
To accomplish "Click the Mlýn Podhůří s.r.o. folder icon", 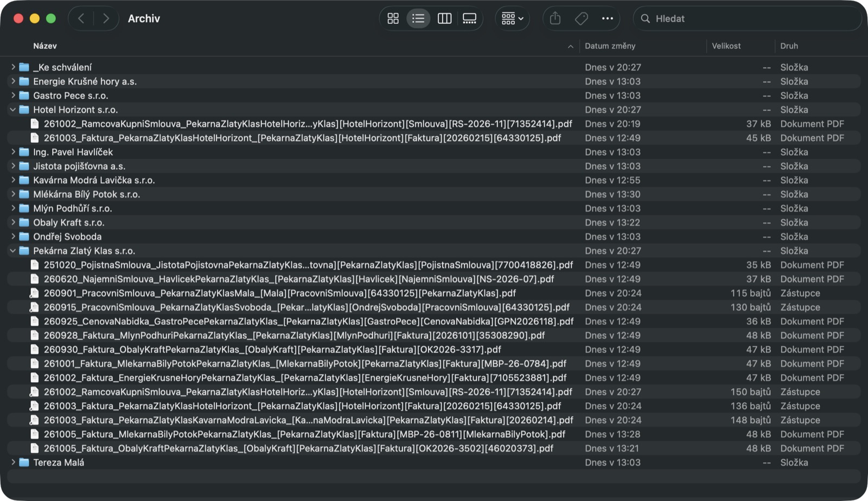I will 24,208.
